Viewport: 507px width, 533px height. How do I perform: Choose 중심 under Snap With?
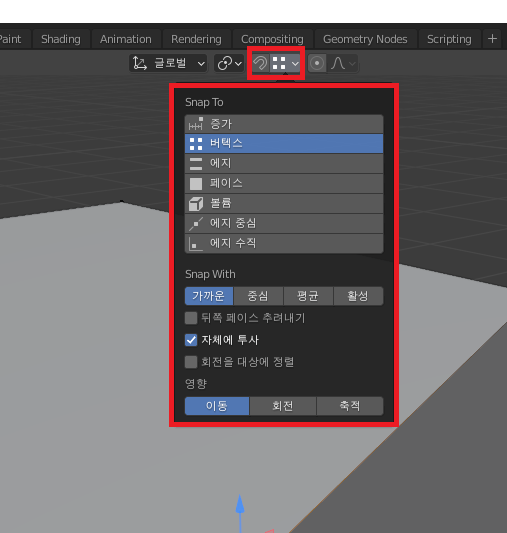(x=258, y=296)
